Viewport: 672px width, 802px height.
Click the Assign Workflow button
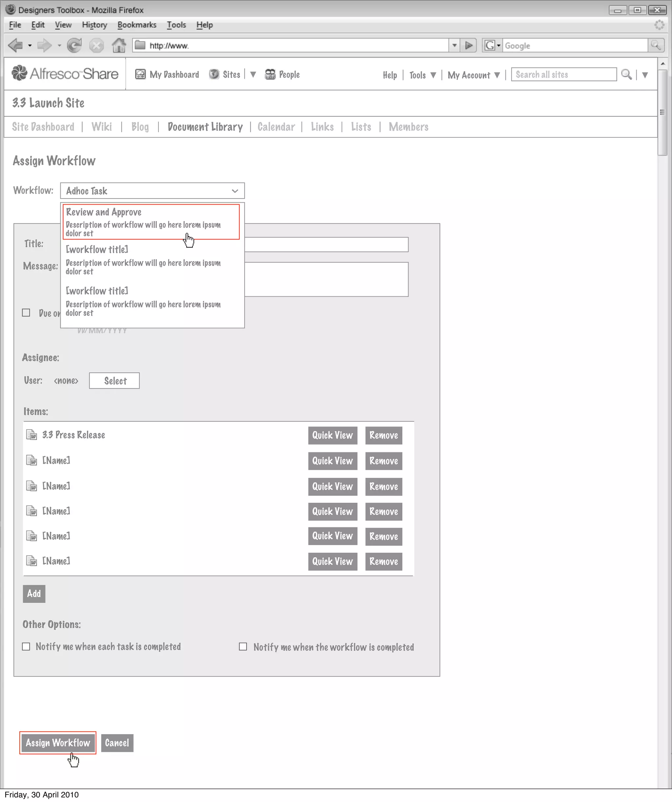58,743
